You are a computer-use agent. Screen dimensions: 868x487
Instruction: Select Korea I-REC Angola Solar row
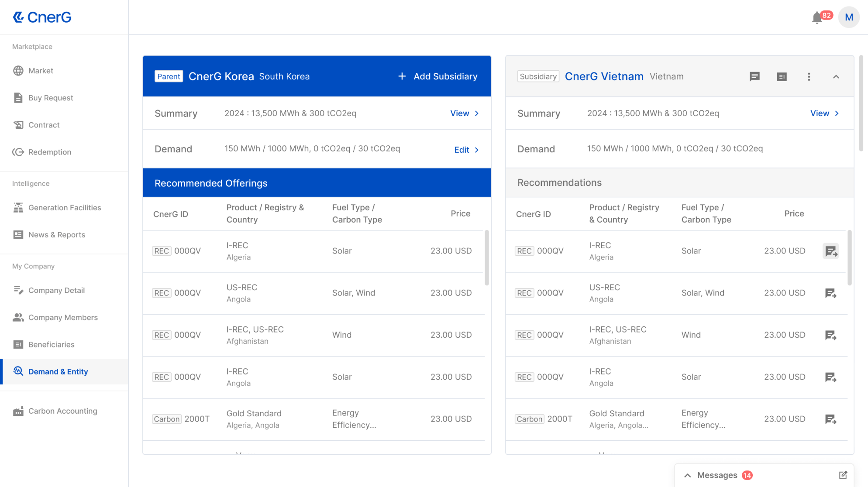[314, 377]
